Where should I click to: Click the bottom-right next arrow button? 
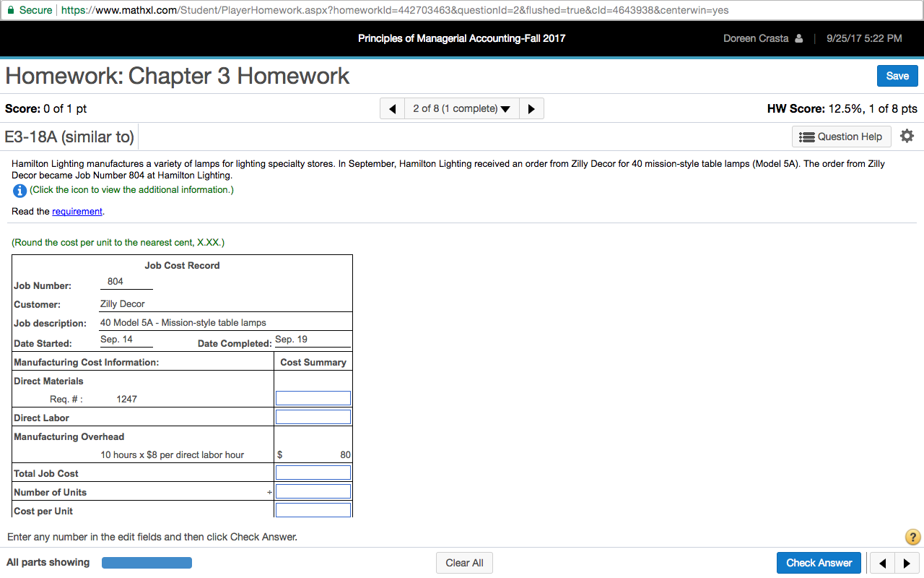click(906, 563)
